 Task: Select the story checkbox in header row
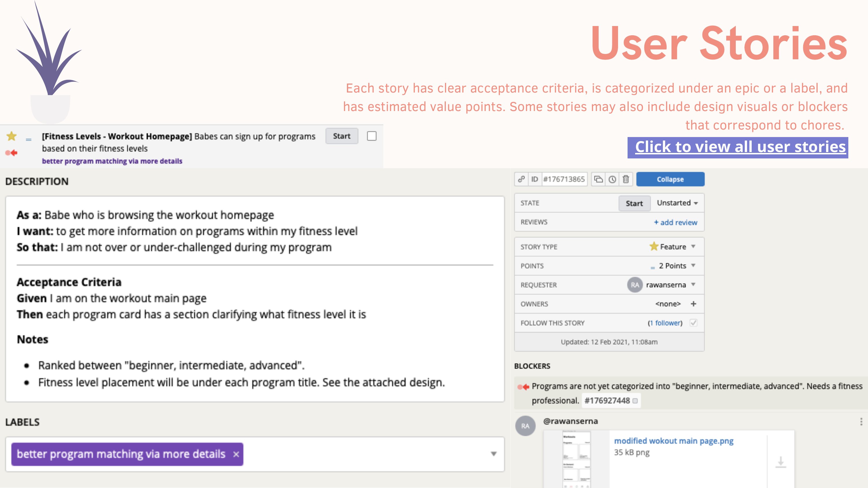[372, 136]
